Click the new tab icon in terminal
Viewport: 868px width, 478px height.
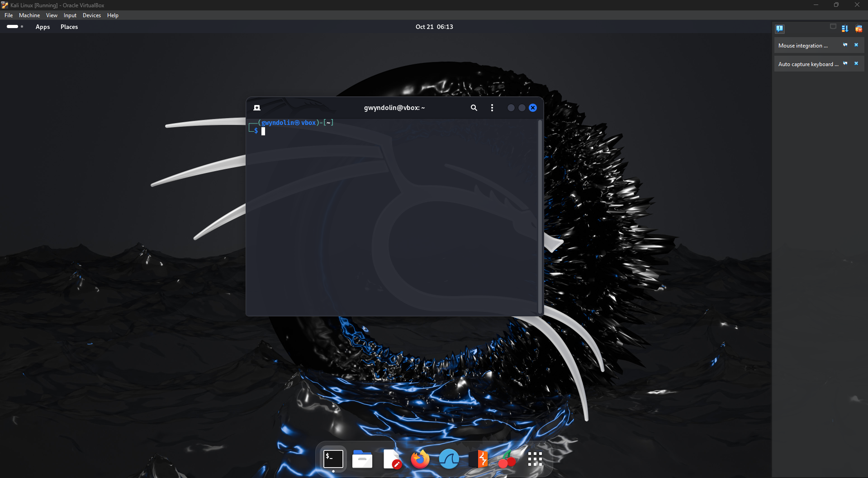(x=257, y=108)
